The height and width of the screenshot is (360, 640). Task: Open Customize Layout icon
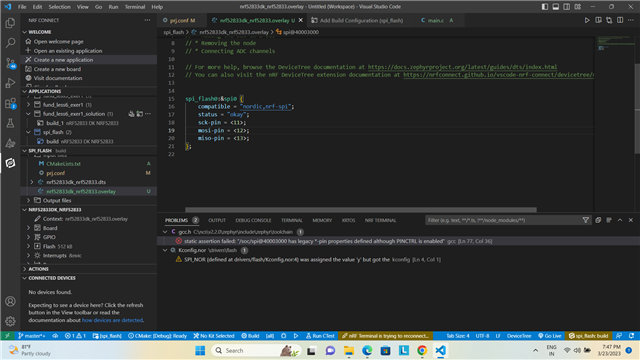click(x=578, y=7)
